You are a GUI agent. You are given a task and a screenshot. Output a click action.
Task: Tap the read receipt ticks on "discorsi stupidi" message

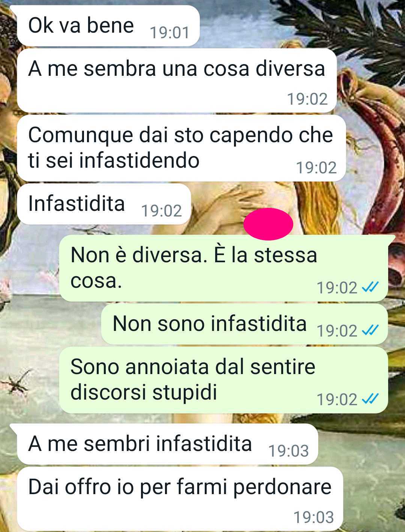(370, 399)
